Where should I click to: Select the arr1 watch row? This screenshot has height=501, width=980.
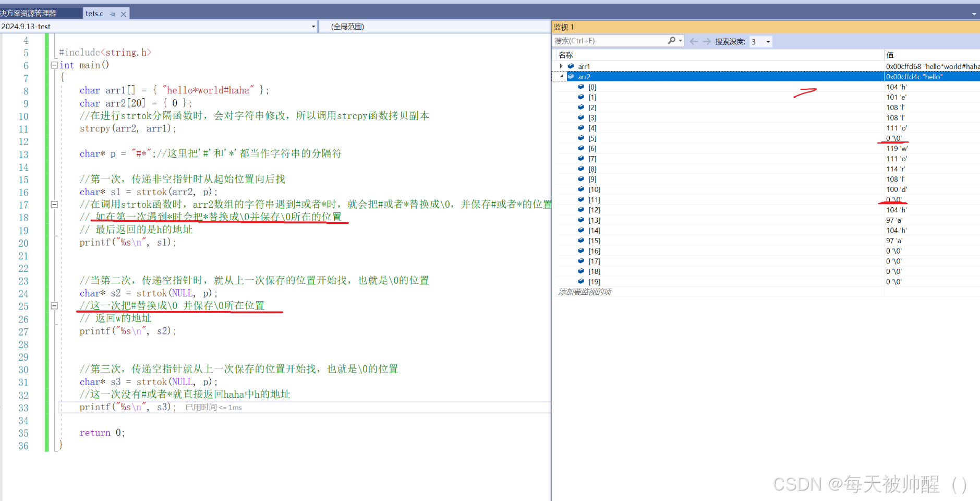tap(766, 66)
